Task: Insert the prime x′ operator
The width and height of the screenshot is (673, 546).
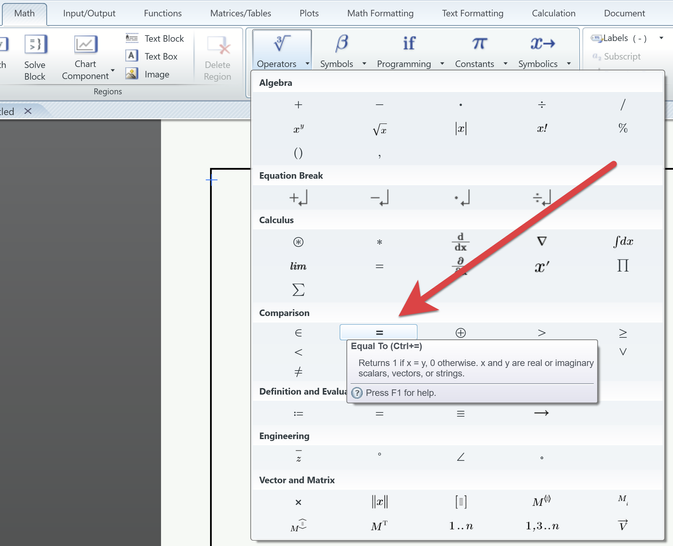Action: tap(542, 267)
